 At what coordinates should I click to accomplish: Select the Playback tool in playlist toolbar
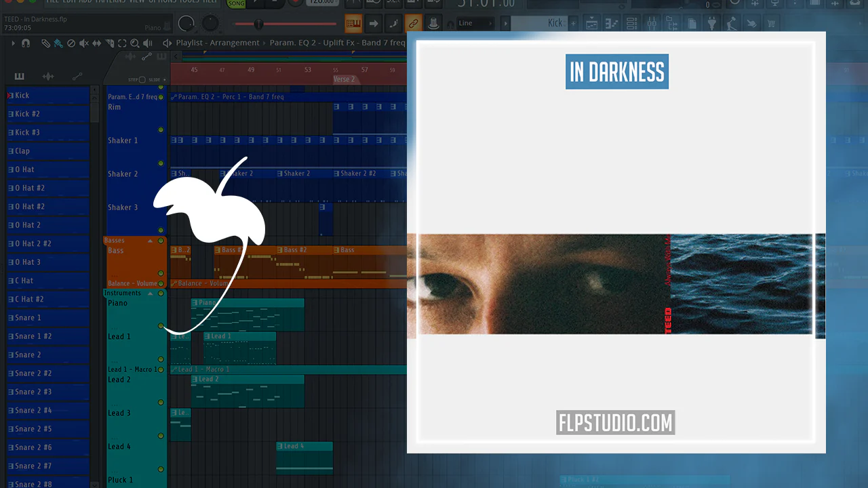click(148, 43)
